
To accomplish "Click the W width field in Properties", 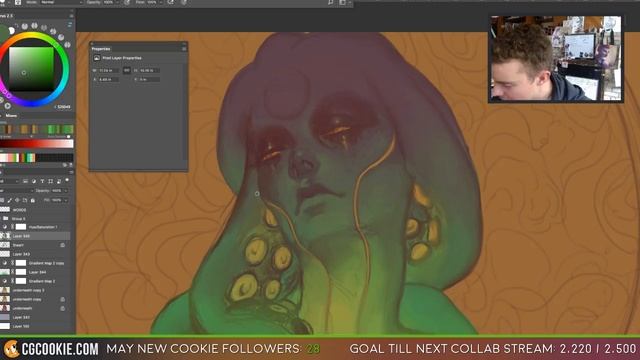I will click(x=109, y=71).
